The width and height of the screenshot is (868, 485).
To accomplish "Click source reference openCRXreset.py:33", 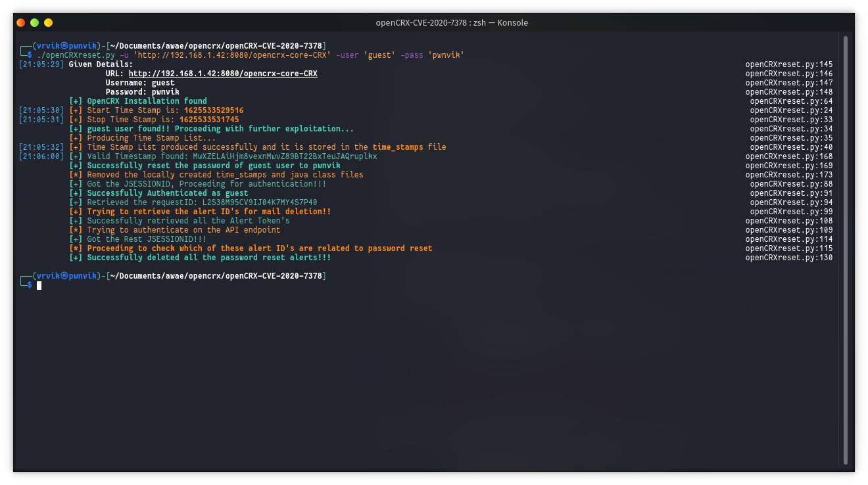I will (792, 120).
